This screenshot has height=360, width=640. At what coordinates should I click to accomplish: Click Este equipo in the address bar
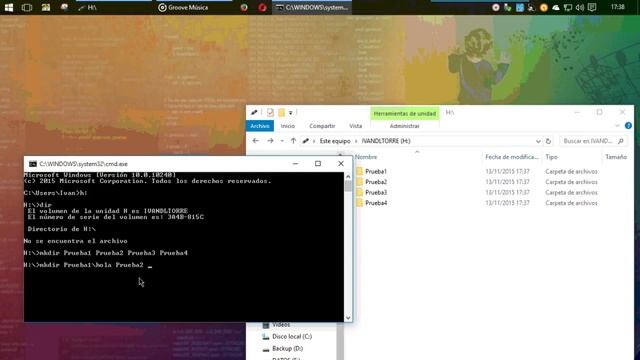(335, 141)
